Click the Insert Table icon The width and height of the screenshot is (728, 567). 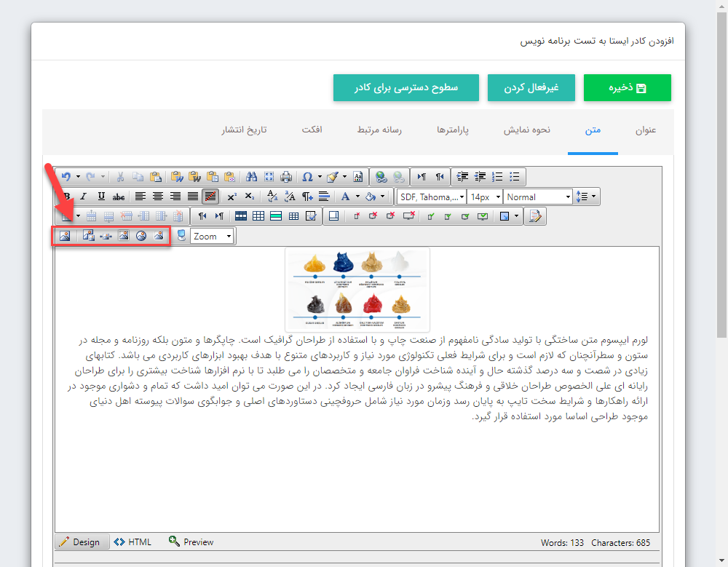pos(240,215)
